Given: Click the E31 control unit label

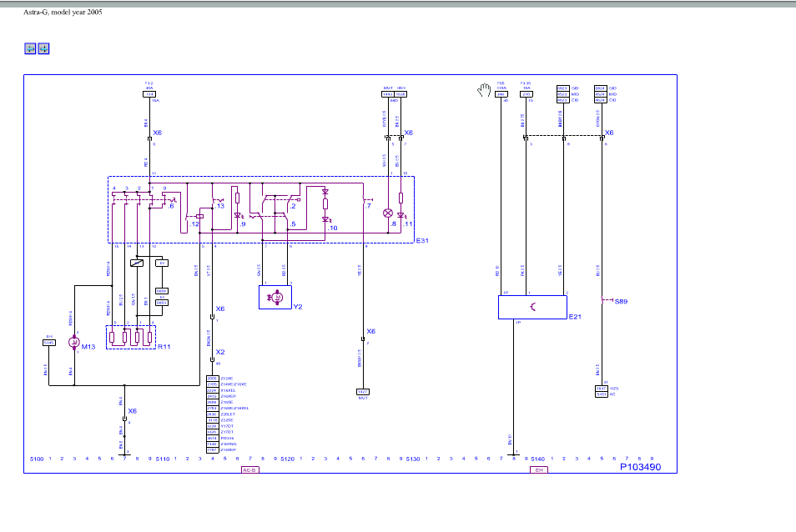Looking at the screenshot, I should tap(422, 240).
